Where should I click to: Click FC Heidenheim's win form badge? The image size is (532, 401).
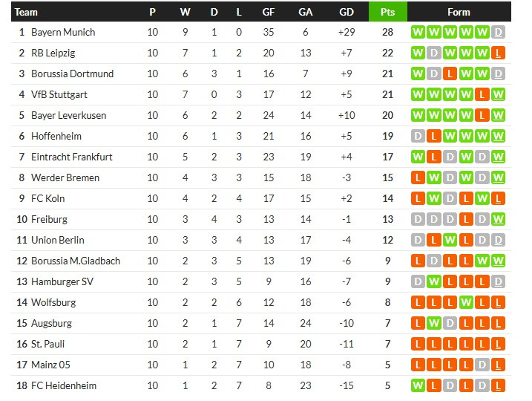417,385
